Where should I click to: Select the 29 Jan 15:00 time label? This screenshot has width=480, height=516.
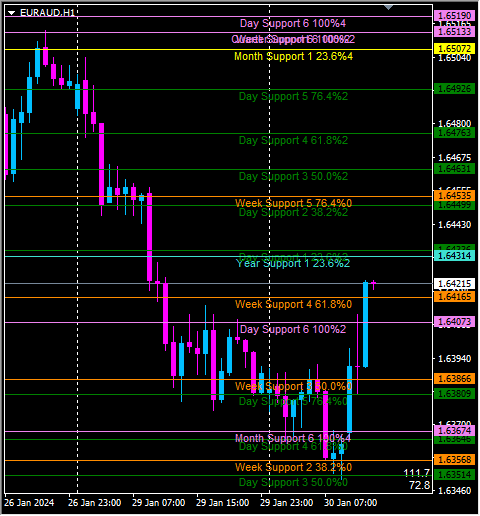(223, 503)
